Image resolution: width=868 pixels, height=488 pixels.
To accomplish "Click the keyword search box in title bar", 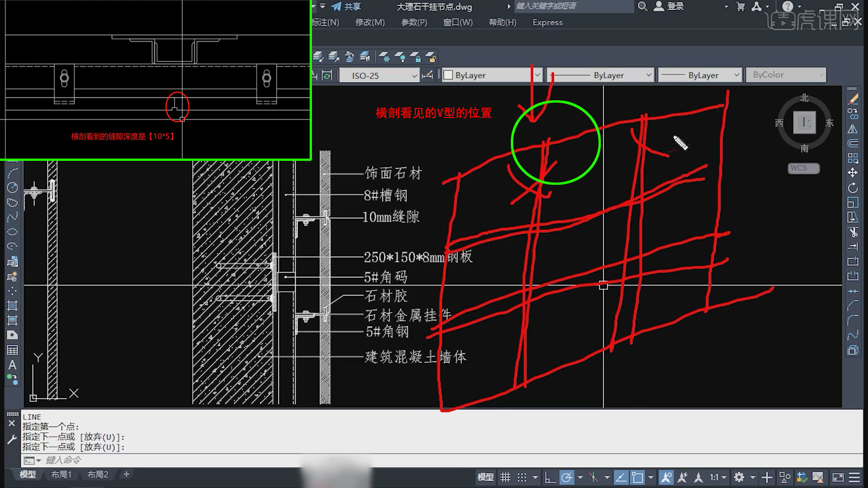I will coord(573,6).
